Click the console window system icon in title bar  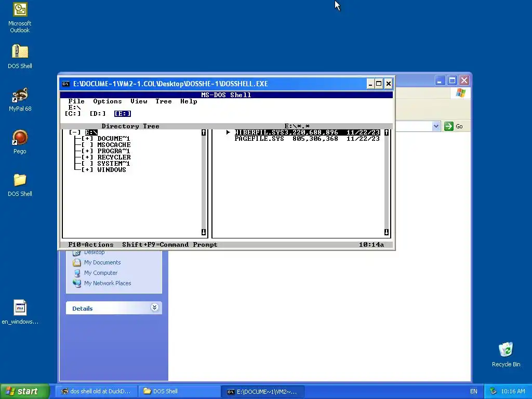66,84
